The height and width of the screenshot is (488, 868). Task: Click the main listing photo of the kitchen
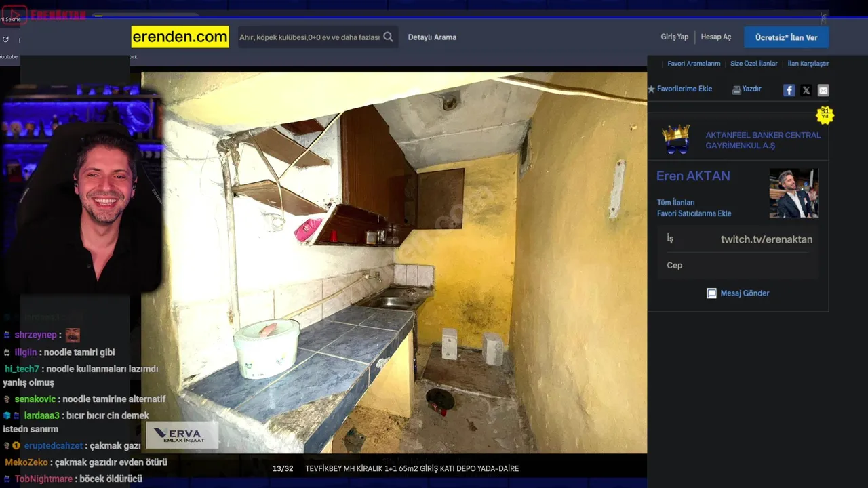tap(394, 262)
